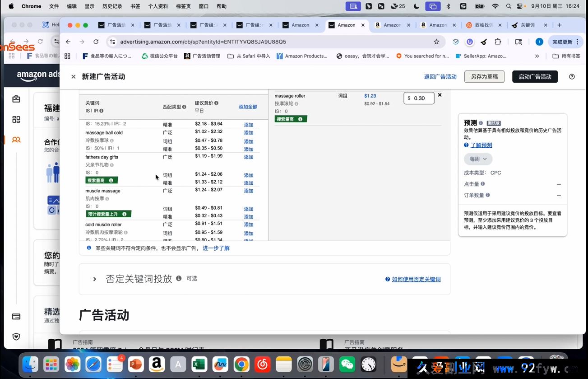Click the bookmark star in the address bar

(x=436, y=41)
